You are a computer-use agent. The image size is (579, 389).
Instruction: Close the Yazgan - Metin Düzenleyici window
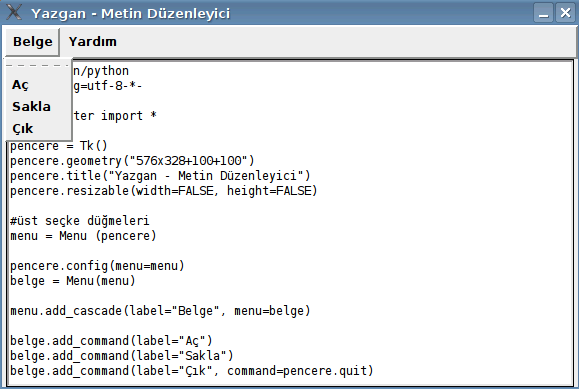click(565, 13)
